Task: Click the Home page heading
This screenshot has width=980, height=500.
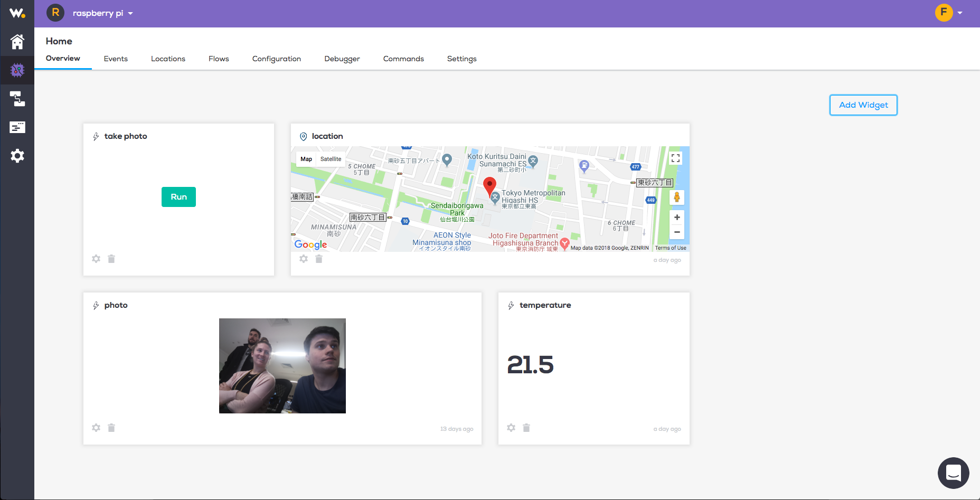Action: [59, 41]
